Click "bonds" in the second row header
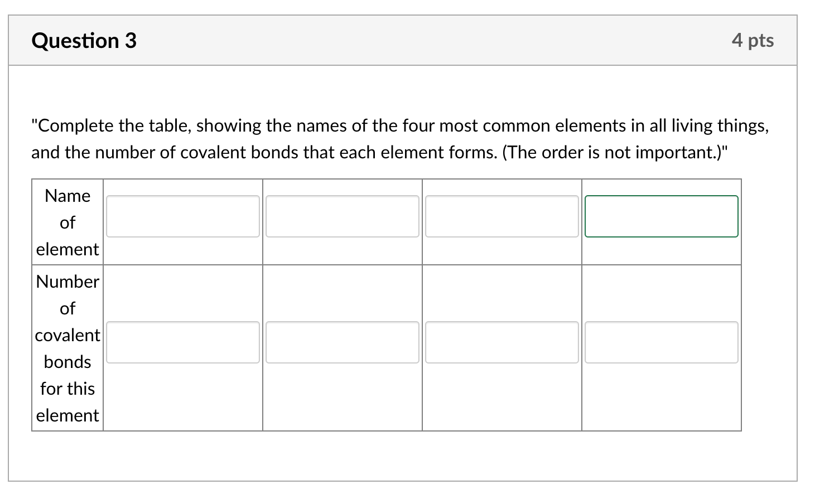Screen dimensions: 839x504 67,362
